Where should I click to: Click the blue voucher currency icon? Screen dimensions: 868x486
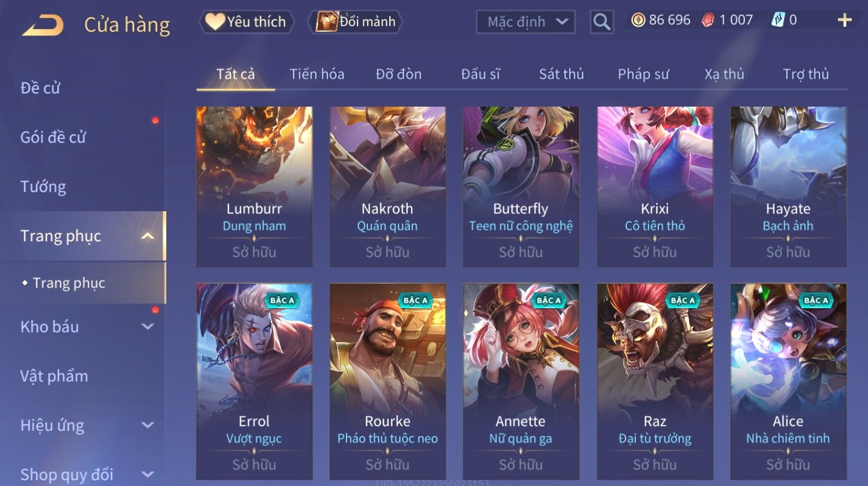(778, 20)
